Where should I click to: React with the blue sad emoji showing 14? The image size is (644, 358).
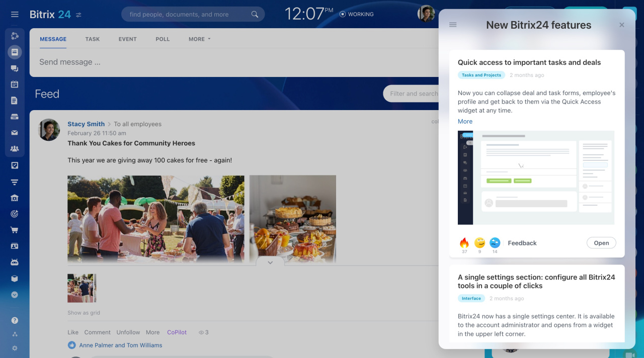(495, 243)
